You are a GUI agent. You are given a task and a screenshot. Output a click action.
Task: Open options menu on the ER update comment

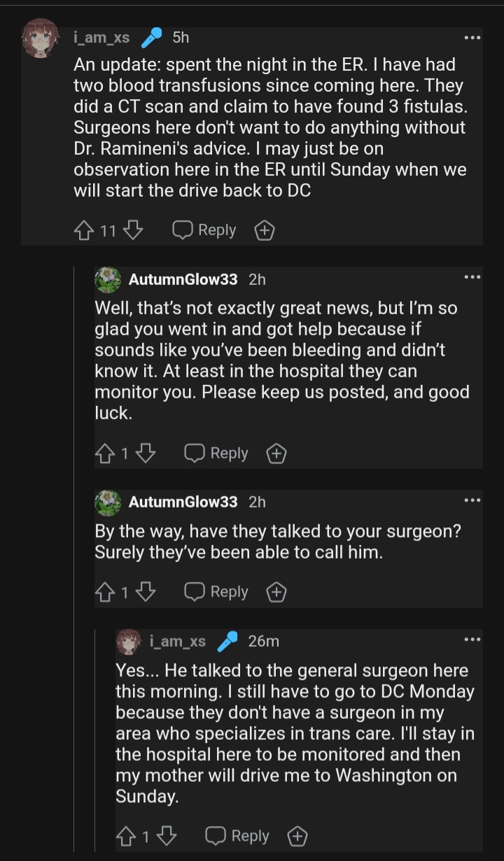click(472, 38)
